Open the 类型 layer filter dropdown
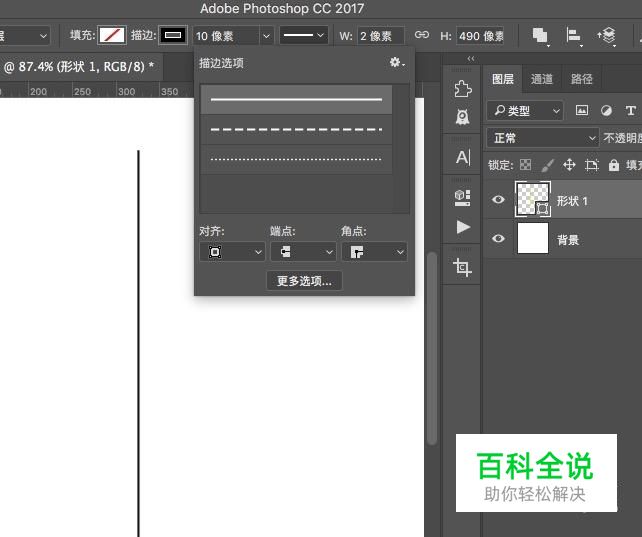This screenshot has height=537, width=642. pyautogui.click(x=525, y=111)
